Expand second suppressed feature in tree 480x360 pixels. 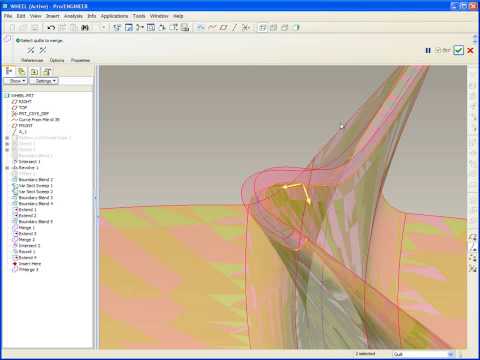click(7, 144)
